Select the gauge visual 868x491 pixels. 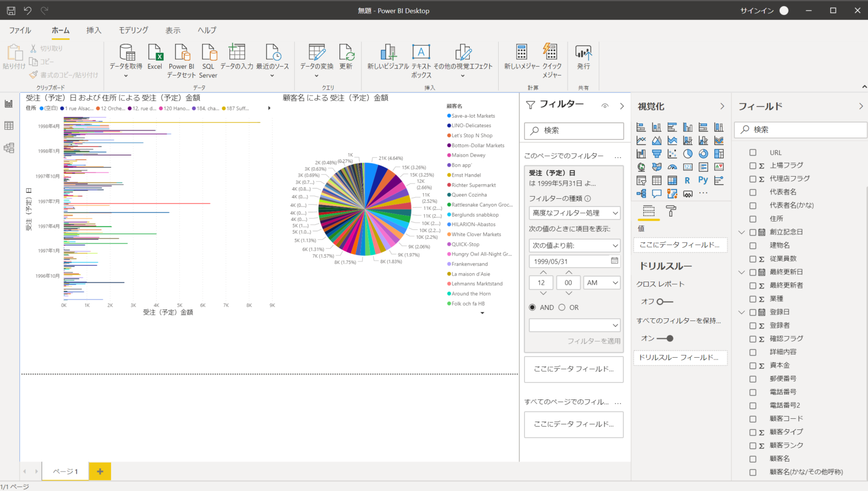click(672, 167)
